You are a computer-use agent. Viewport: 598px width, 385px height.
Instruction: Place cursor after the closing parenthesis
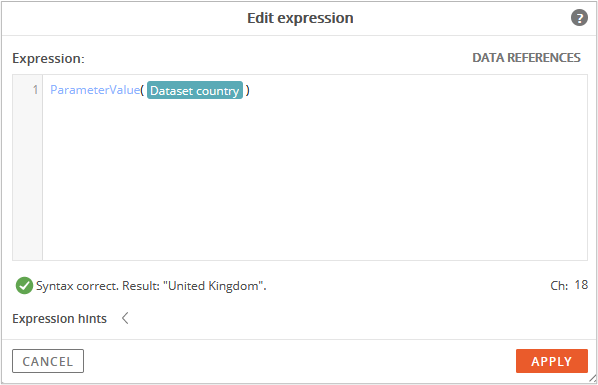[x=251, y=90]
